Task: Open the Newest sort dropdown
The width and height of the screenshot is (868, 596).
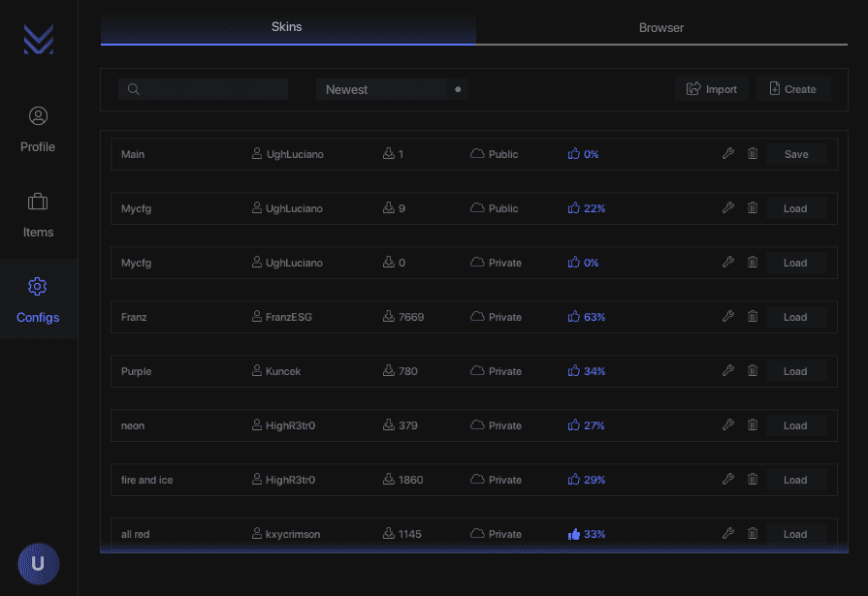Action: click(x=392, y=90)
